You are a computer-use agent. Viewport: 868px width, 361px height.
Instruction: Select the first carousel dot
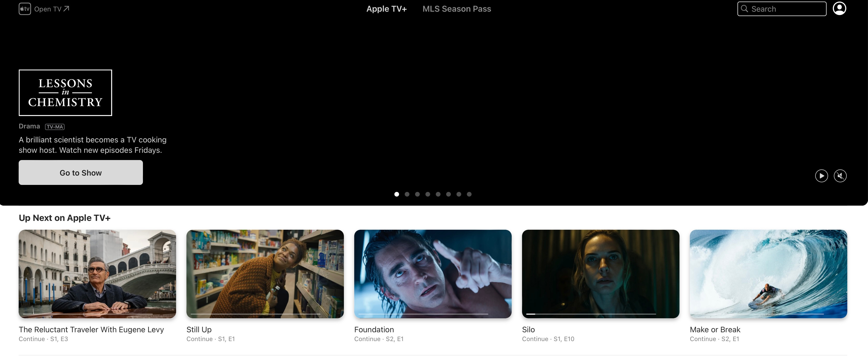[x=397, y=194]
